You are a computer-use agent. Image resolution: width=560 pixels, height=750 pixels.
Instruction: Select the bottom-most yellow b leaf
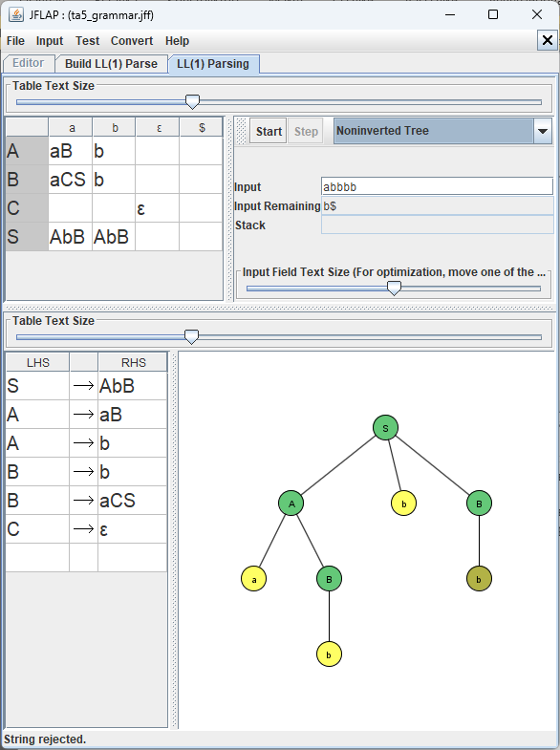click(x=329, y=654)
